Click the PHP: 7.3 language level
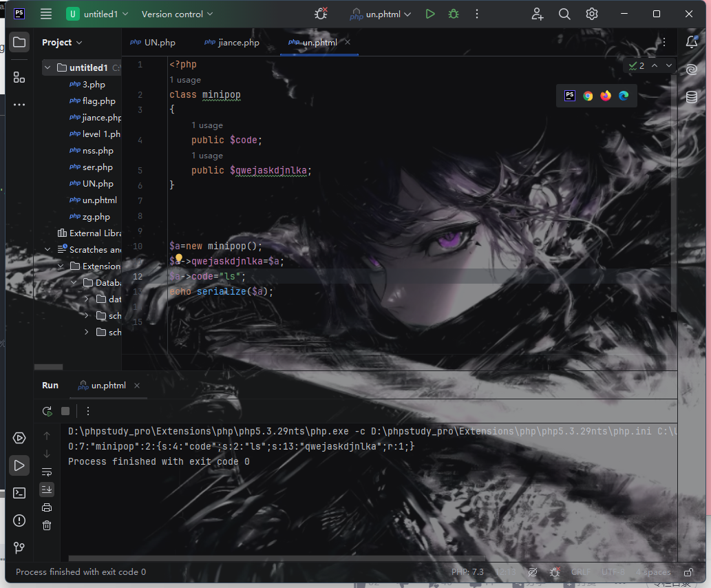 (467, 572)
